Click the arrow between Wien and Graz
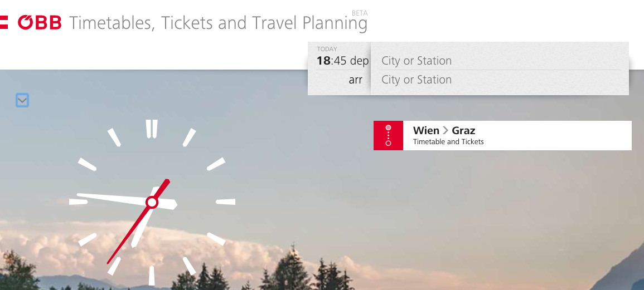Screen dimensions: 644x290 pyautogui.click(x=446, y=131)
